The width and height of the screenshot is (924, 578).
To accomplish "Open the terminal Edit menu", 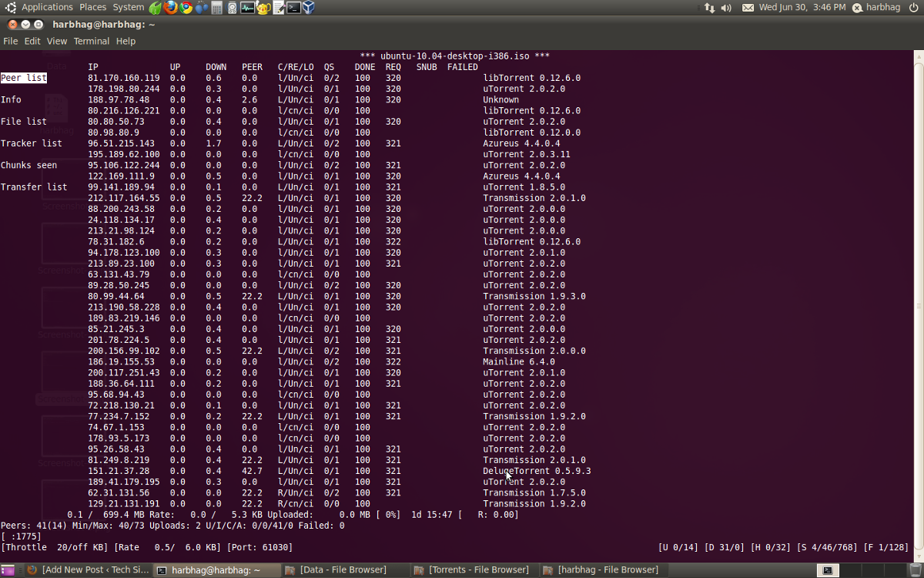I will click(32, 41).
